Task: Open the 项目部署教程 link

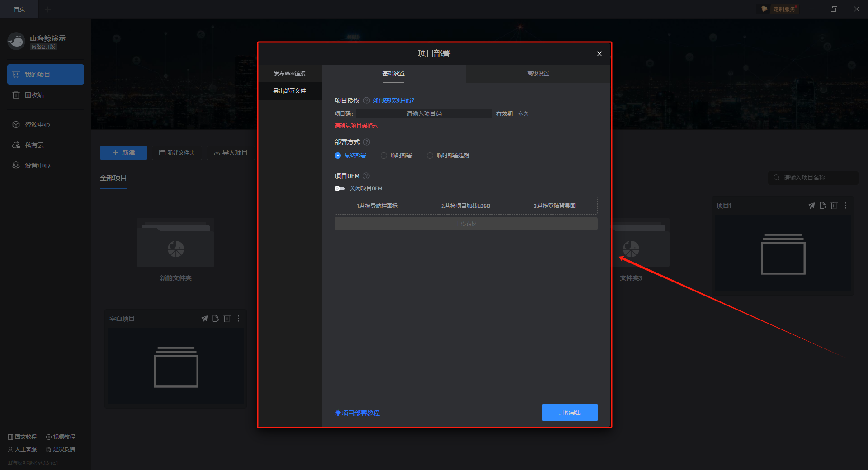Action: (x=360, y=413)
